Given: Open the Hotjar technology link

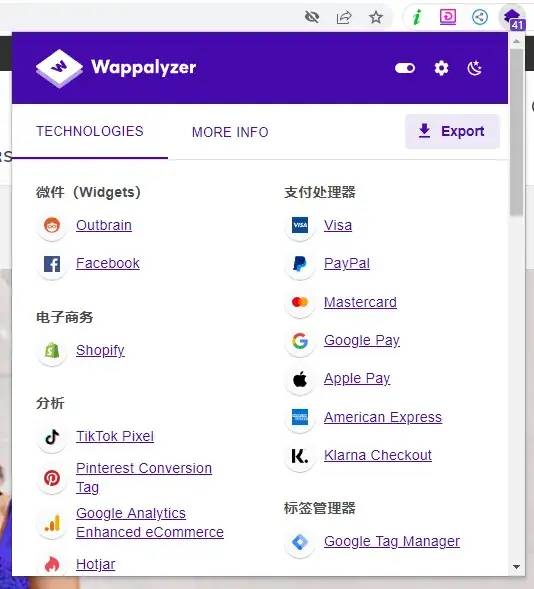Looking at the screenshot, I should 95,564.
